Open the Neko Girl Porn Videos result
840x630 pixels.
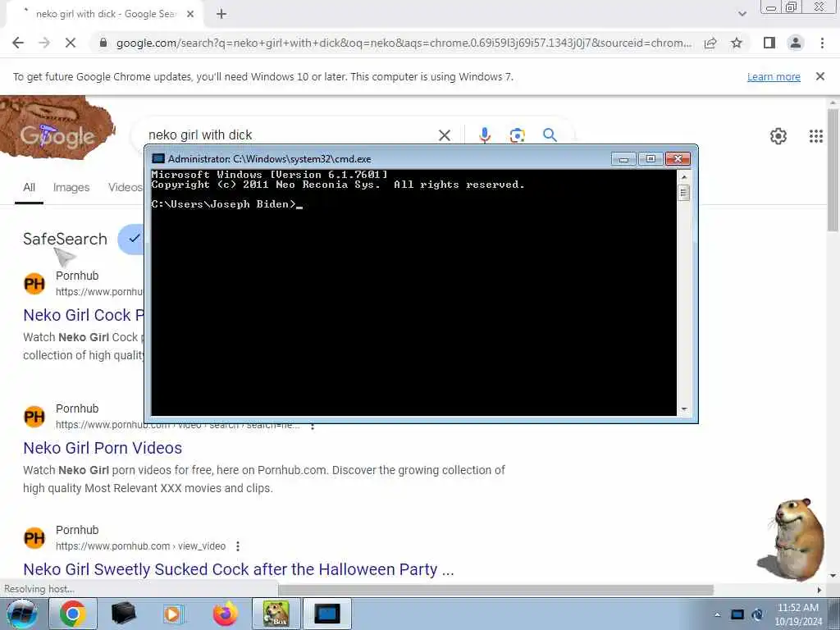coord(103,448)
